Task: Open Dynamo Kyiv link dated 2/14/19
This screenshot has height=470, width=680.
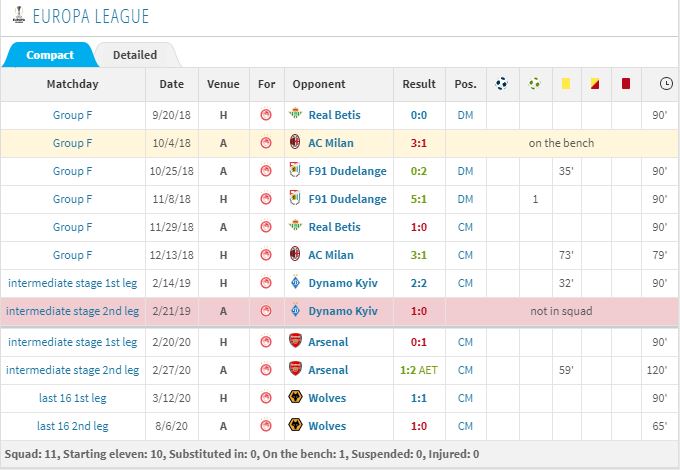Action: coord(343,283)
